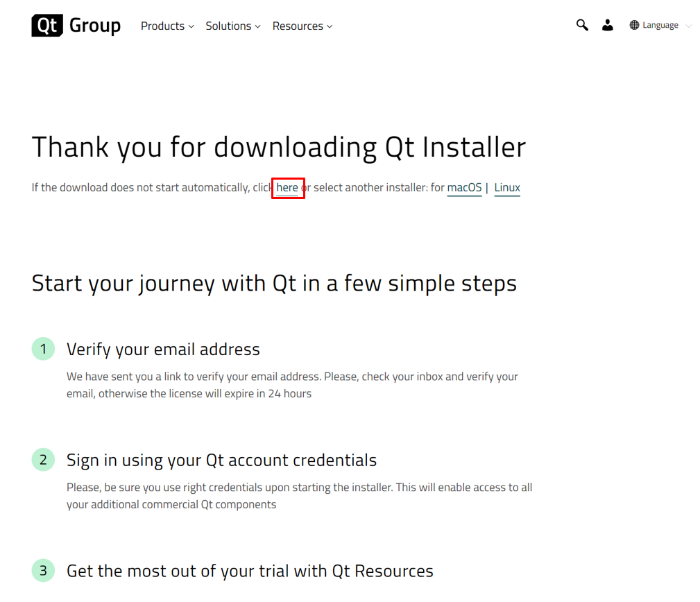700x602 pixels.
Task: Click the "Sign in using your Qt account credentials" heading
Action: 221,460
